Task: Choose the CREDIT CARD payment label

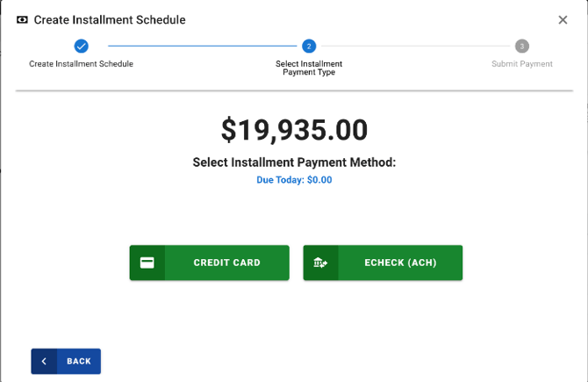Action: pos(226,263)
